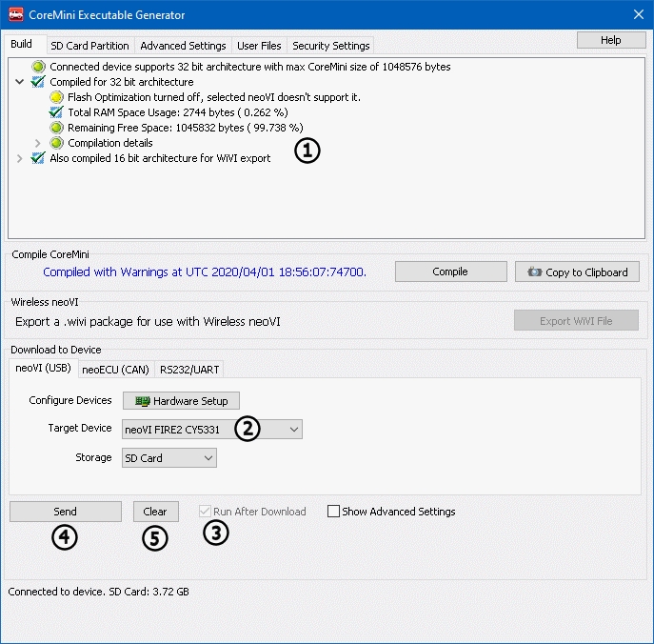Toggle the Run After Download checkbox
This screenshot has height=644, width=654.
point(205,512)
